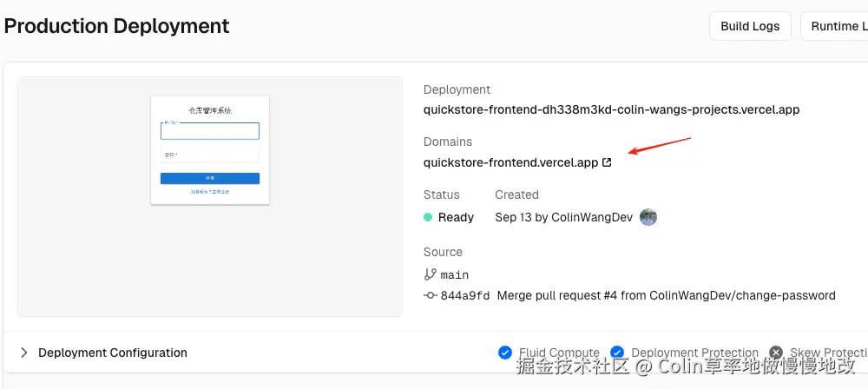The height and width of the screenshot is (389, 868).
Task: Open the deployment preview thumbnail
Action: 210,197
